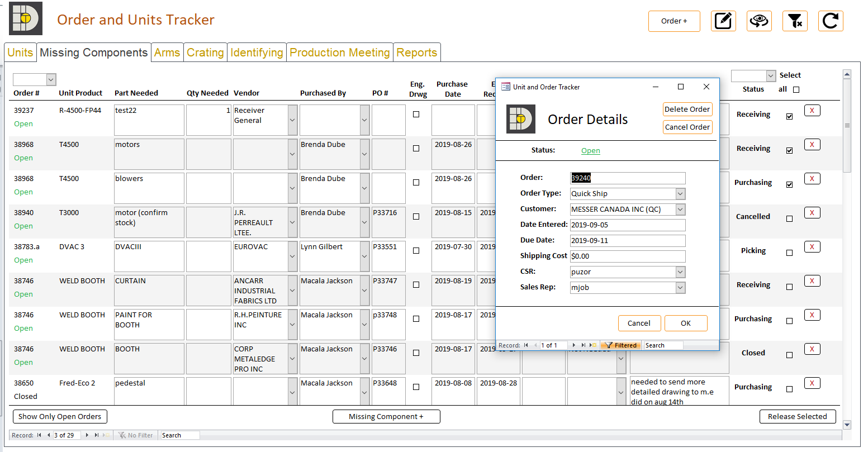Expand the Customer dropdown
868x452 pixels.
[x=680, y=210]
